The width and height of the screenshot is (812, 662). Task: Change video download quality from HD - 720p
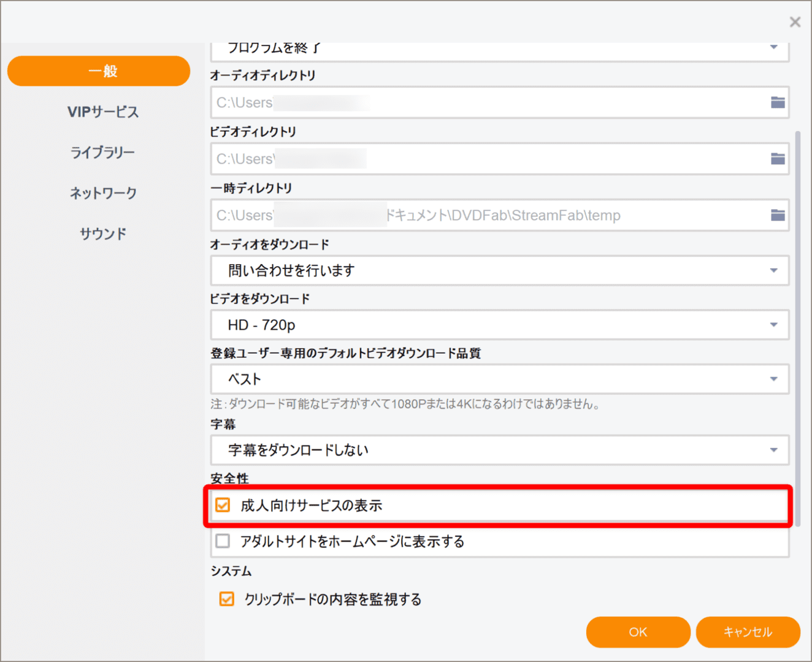774,325
